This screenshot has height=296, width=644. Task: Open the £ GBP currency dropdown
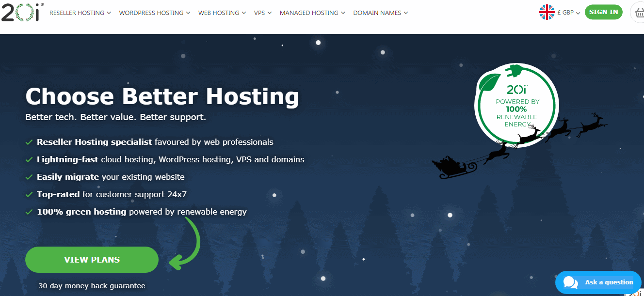point(568,13)
